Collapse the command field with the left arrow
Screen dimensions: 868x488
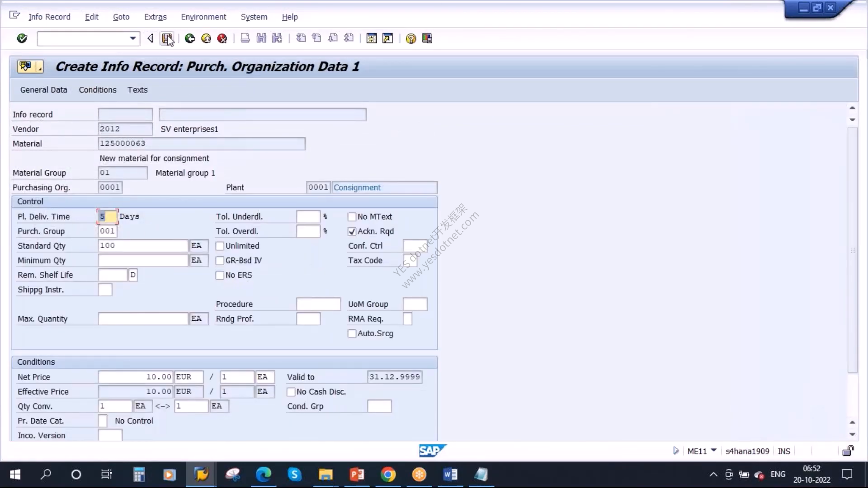pyautogui.click(x=151, y=38)
